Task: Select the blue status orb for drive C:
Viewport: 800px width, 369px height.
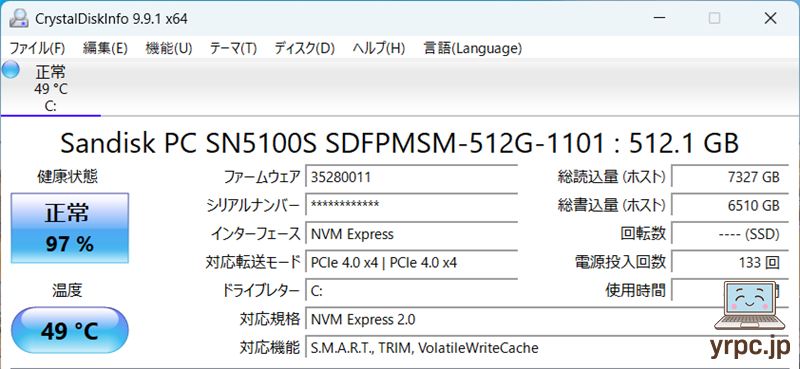Action: pos(10,70)
